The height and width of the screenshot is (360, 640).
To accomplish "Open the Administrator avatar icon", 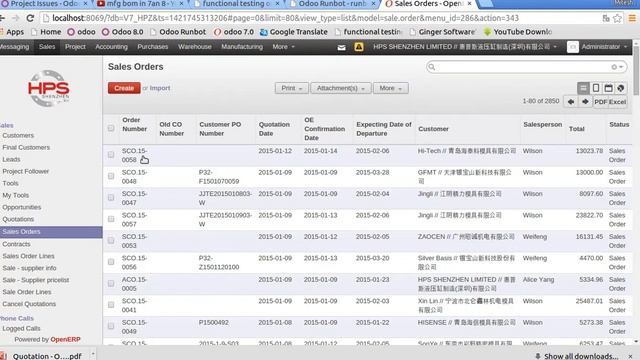I will (573, 47).
